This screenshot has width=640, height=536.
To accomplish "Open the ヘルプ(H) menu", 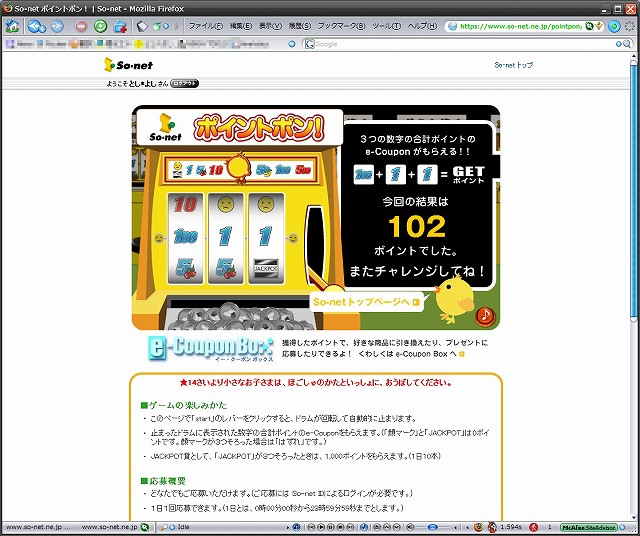I will tap(422, 26).
